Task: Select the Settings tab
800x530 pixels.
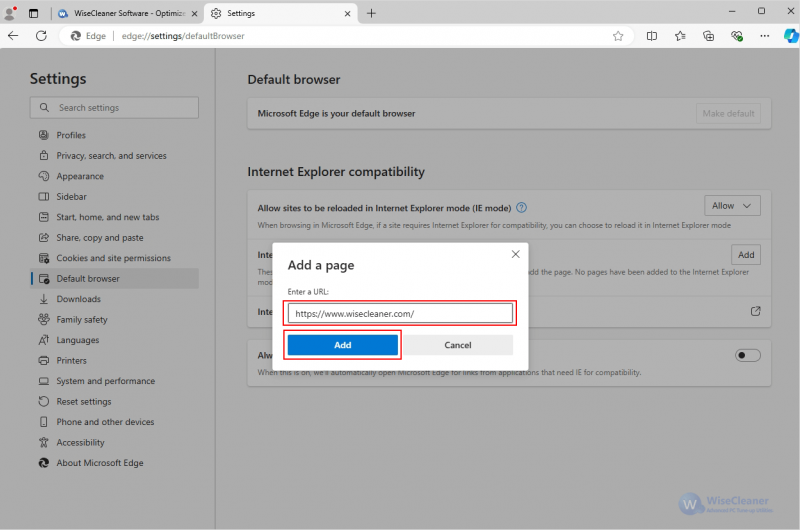Action: coord(281,13)
